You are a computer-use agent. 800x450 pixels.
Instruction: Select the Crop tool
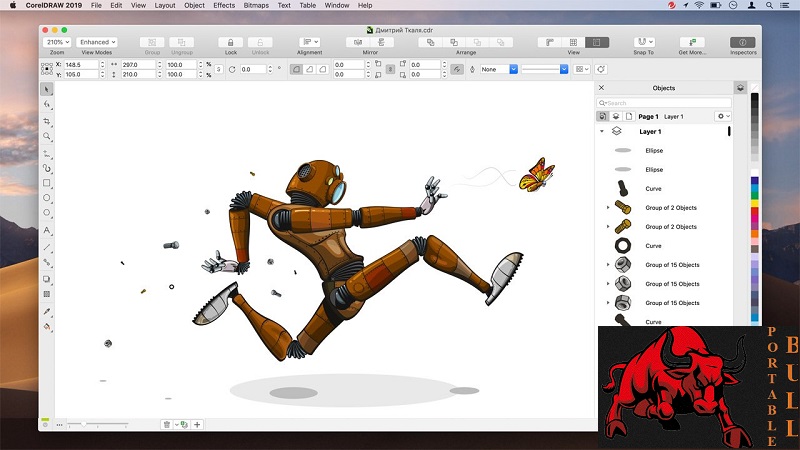(x=46, y=121)
